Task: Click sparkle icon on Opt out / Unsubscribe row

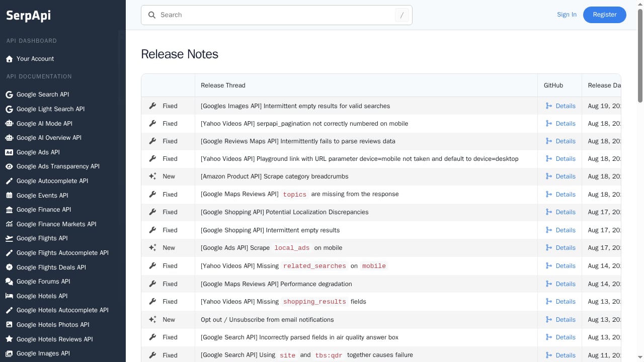Action: pos(152,320)
